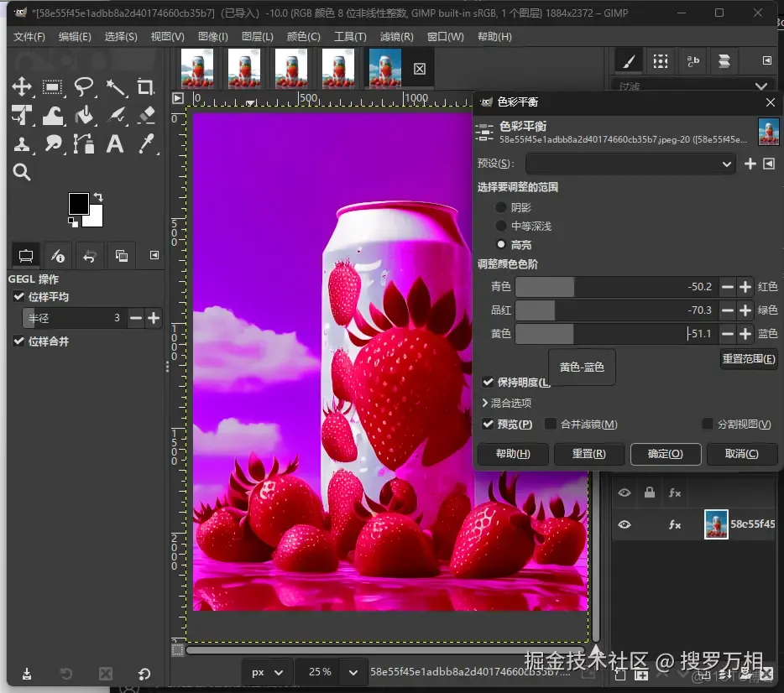Swap foreground and background colors
The height and width of the screenshot is (693, 784).
click(x=97, y=196)
